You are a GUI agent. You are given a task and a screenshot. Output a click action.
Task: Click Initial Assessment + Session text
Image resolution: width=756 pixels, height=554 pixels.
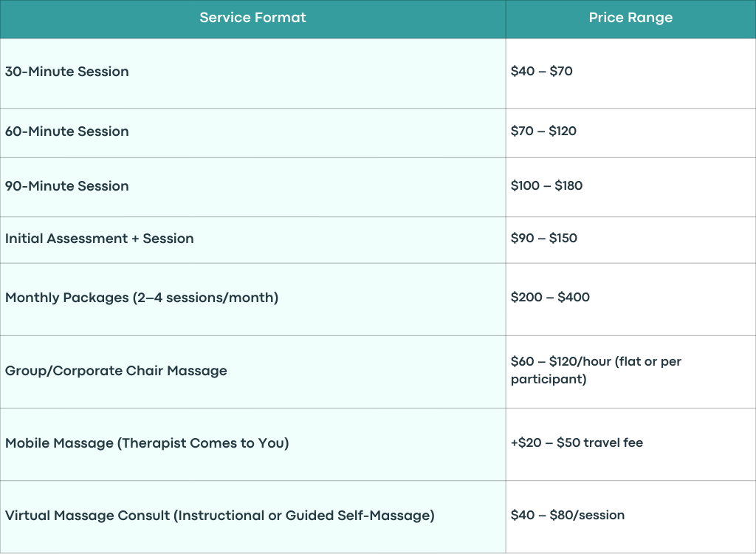100,239
